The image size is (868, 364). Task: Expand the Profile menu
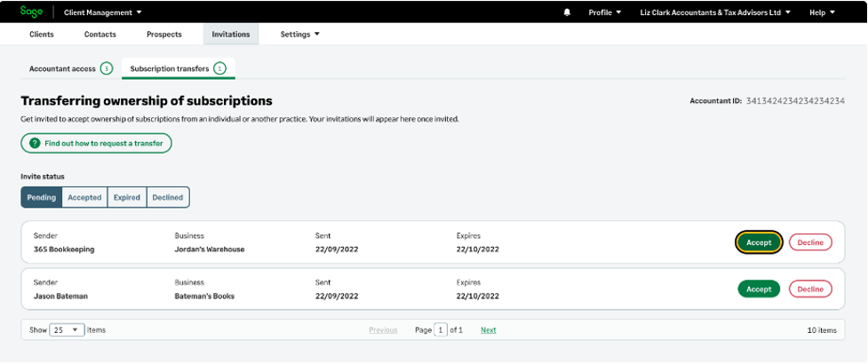(605, 12)
